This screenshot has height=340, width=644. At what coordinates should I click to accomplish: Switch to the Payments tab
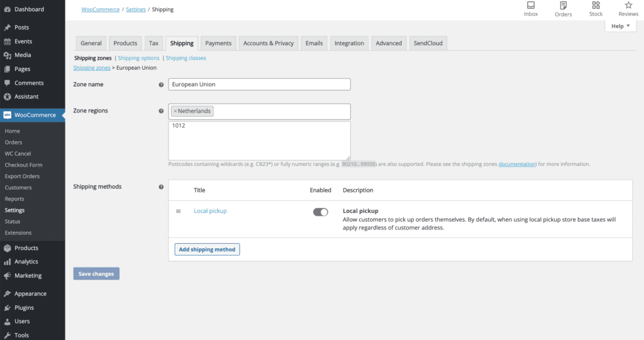pyautogui.click(x=218, y=43)
